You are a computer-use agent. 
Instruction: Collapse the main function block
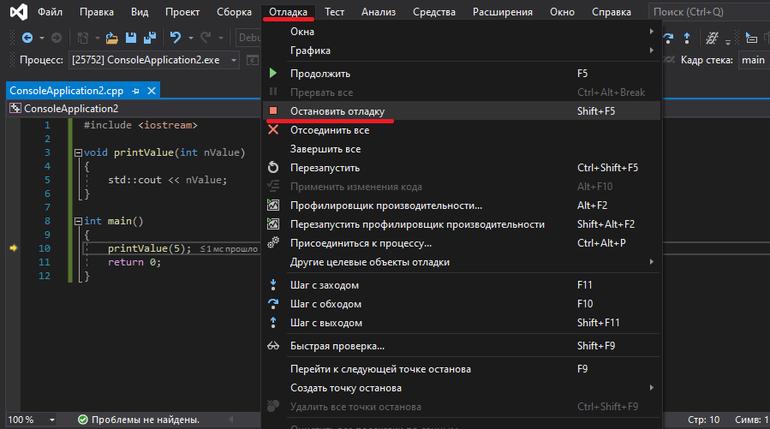click(78, 222)
